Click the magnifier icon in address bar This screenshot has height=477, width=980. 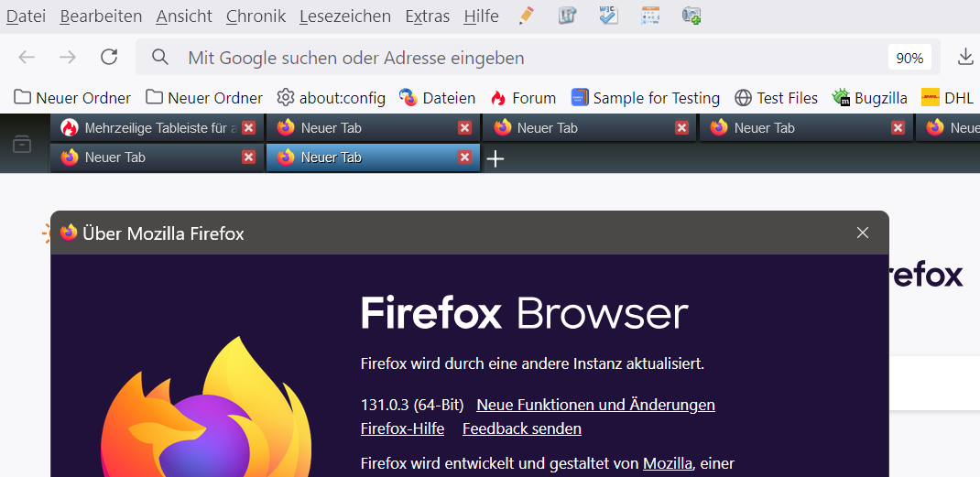pos(160,58)
